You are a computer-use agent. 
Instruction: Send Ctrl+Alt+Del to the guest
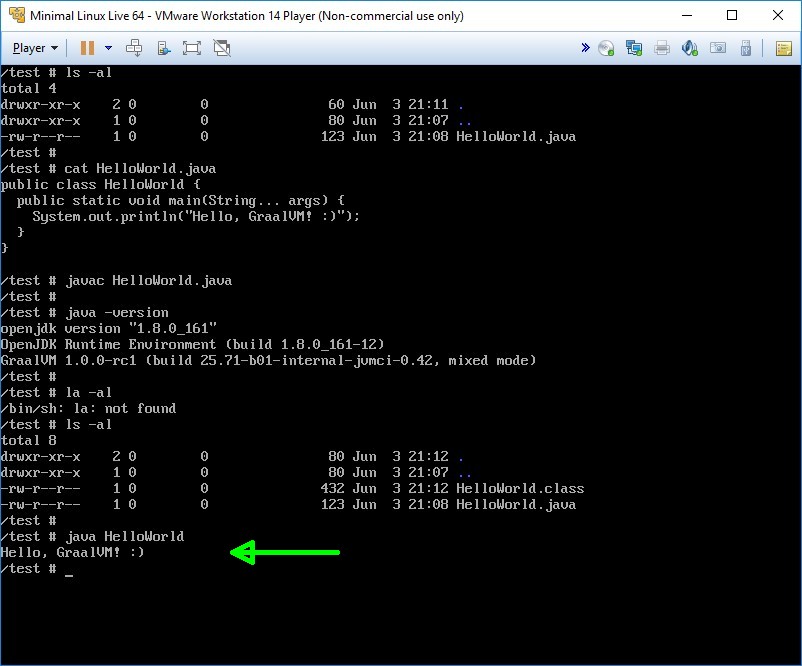tap(134, 48)
